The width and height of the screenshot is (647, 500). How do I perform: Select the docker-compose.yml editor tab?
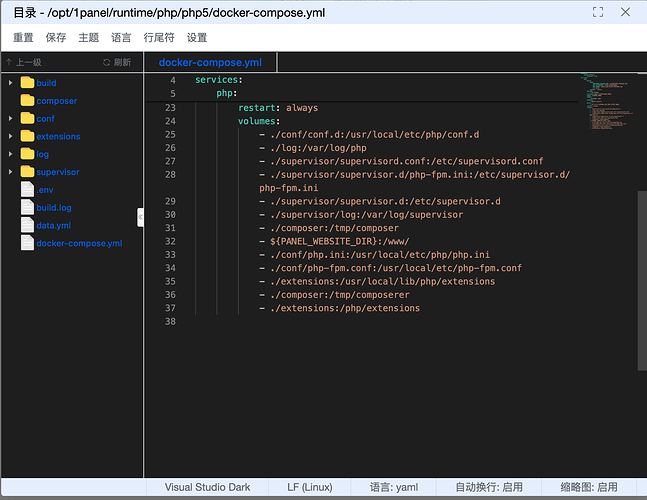[x=210, y=62]
